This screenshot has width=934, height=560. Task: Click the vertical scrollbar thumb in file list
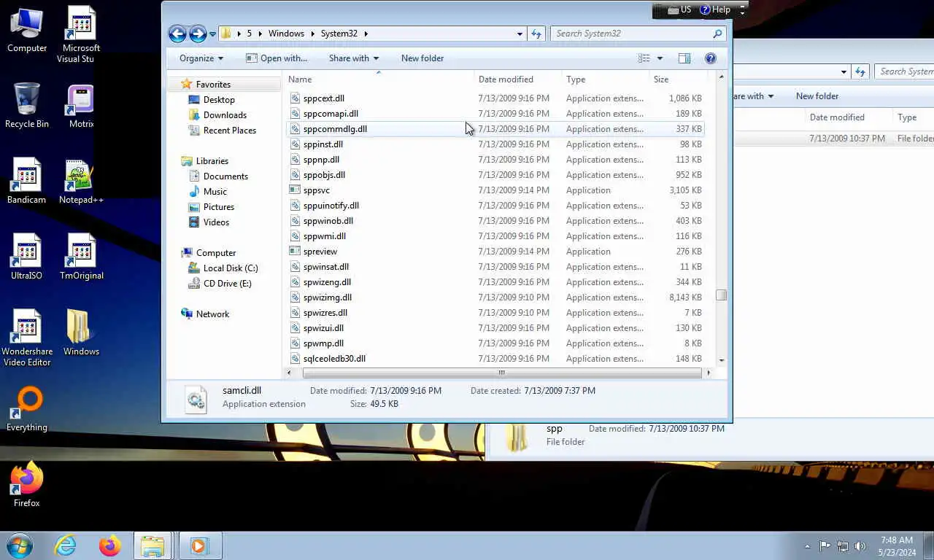click(x=721, y=295)
